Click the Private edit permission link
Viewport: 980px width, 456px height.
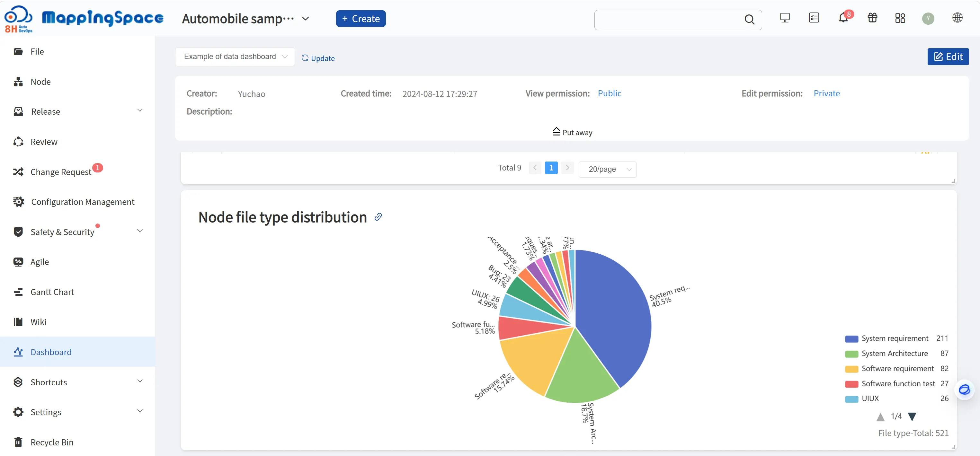click(x=826, y=93)
